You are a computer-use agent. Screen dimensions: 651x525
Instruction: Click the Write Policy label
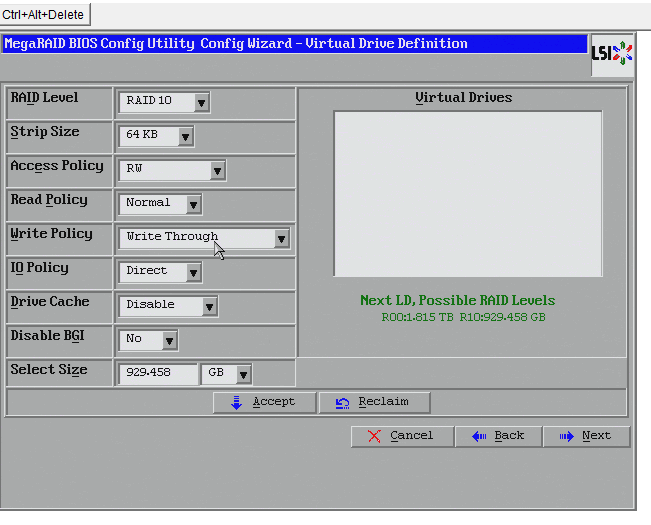coord(51,234)
